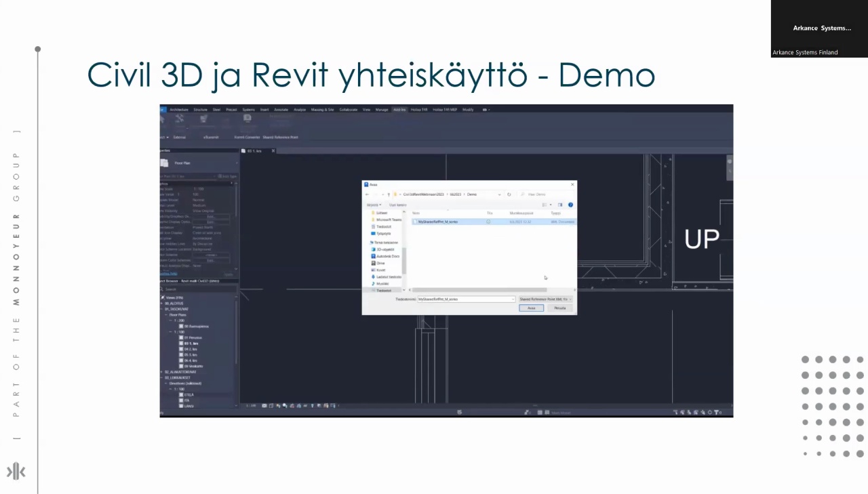Open the Architecture ribbon tab
This screenshot has width=868, height=494.
pos(179,109)
